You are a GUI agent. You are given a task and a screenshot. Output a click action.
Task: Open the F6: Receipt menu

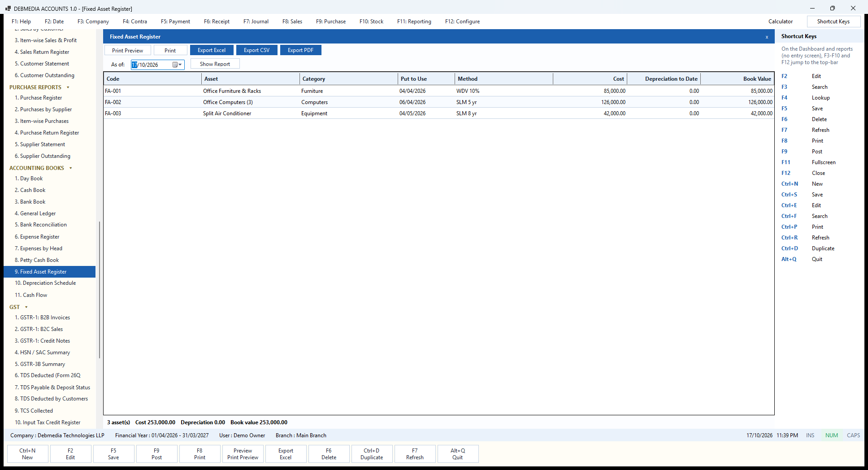click(217, 22)
